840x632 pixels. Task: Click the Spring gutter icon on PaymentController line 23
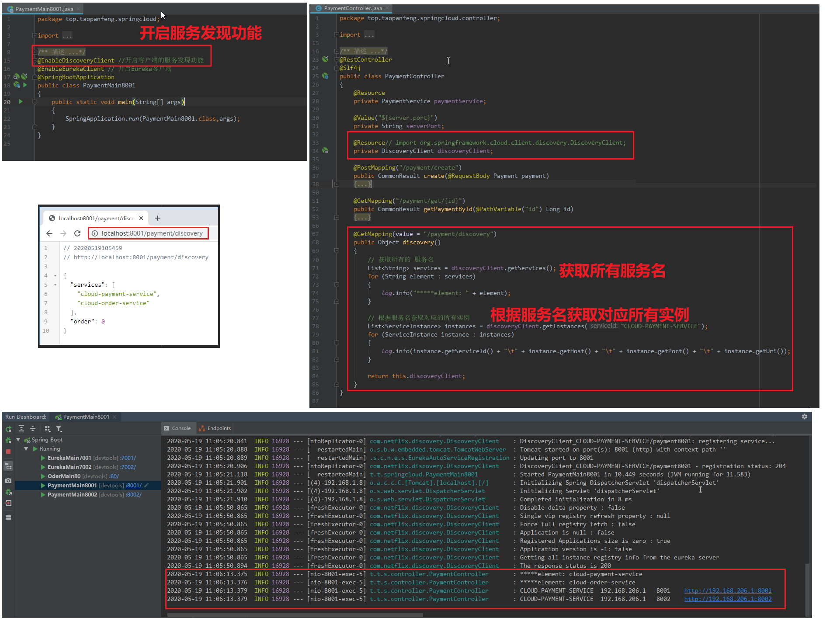(x=325, y=59)
